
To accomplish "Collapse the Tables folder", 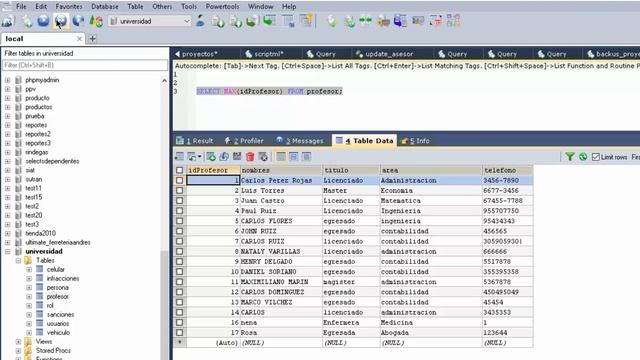I will click(18, 260).
